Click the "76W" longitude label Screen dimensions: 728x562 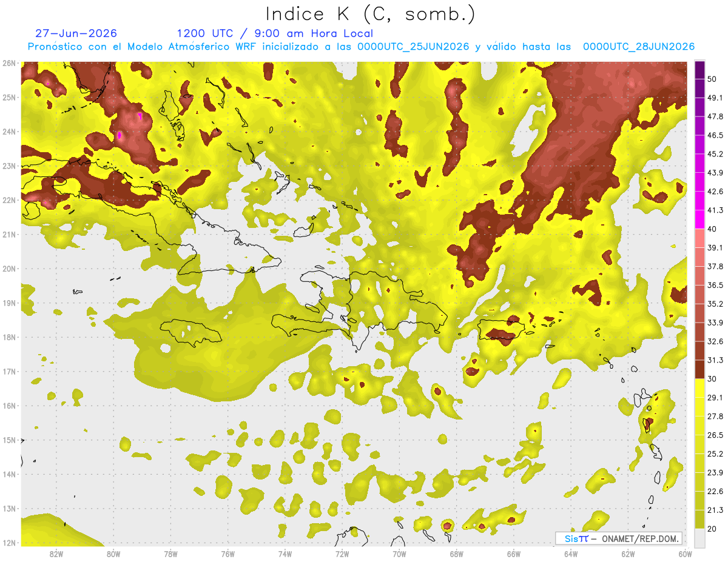(228, 554)
